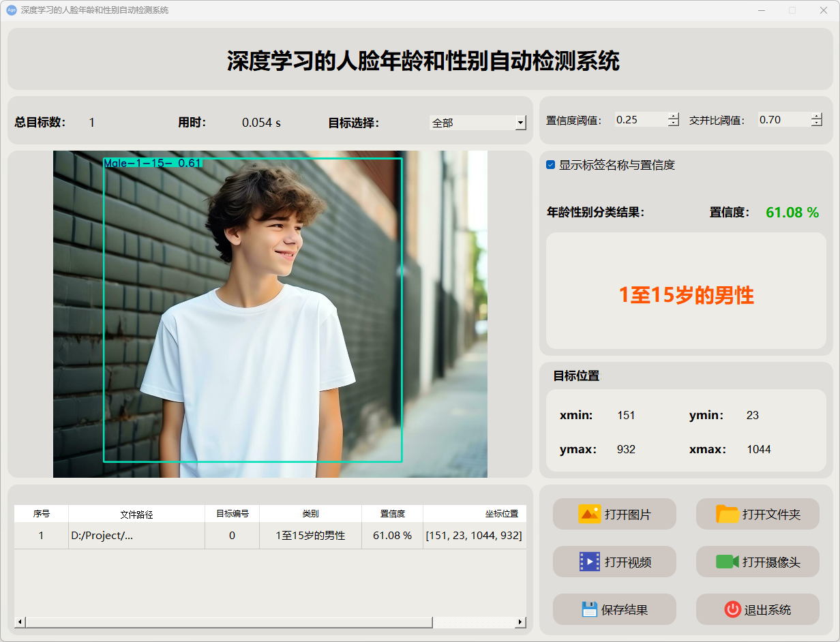Click the table's horizontal scrollbar left arrow
Viewport: 840px width, 642px height.
pos(19,622)
